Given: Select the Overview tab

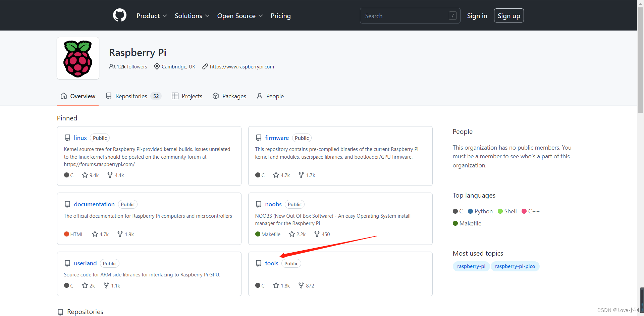Looking at the screenshot, I should pyautogui.click(x=78, y=96).
